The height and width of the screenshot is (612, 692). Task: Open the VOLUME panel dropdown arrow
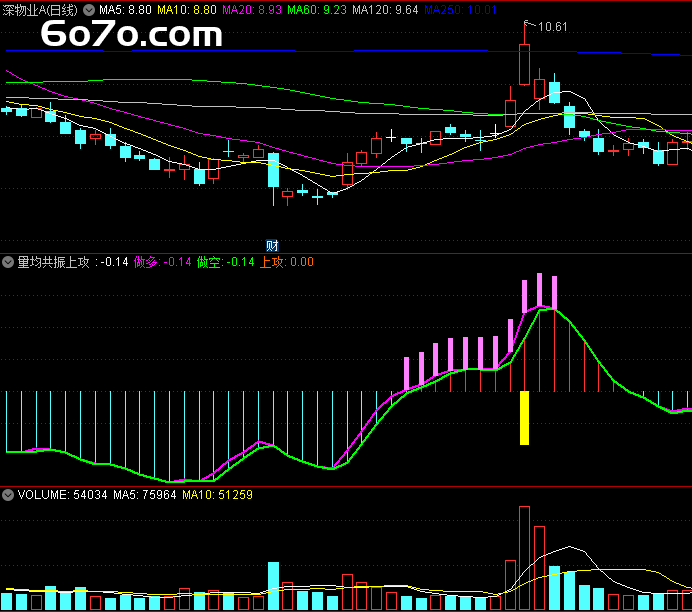pyautogui.click(x=8, y=495)
